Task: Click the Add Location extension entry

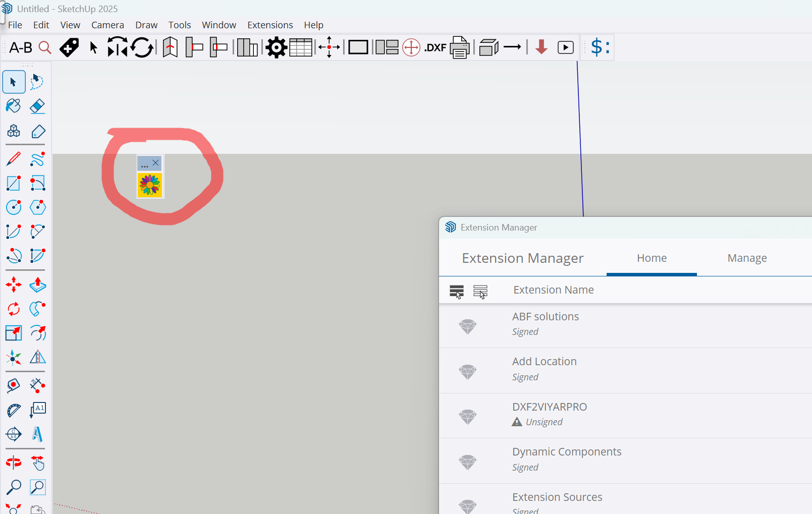Action: [544, 362]
